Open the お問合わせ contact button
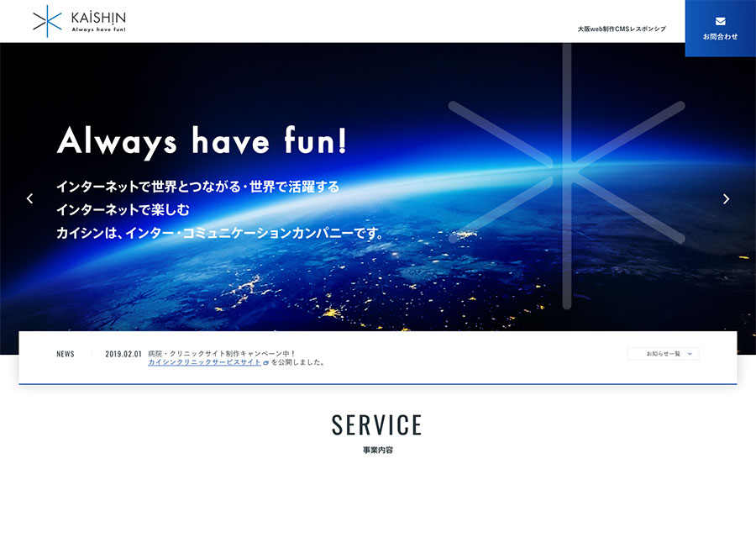756x538 pixels. point(721,29)
